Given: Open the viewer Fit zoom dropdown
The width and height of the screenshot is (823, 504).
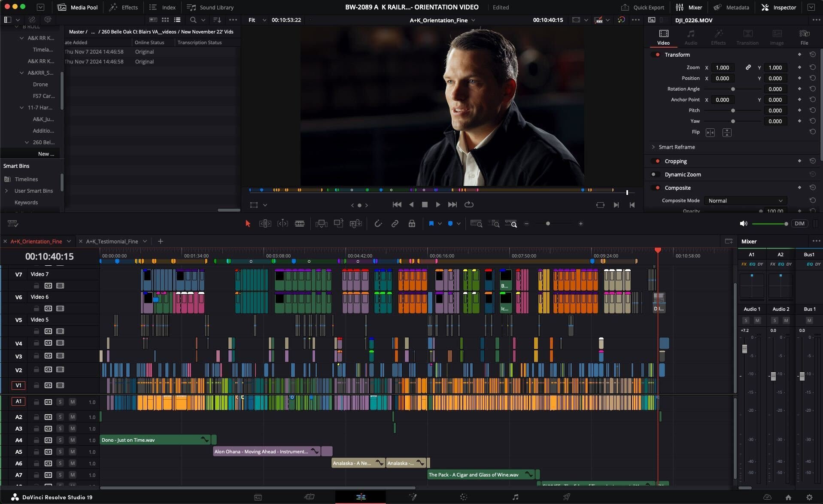Looking at the screenshot, I should pos(257,20).
